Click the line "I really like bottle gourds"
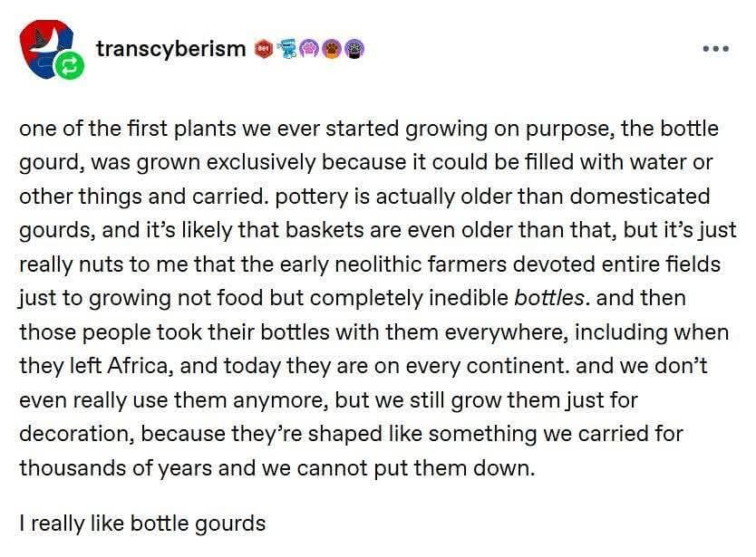The width and height of the screenshot is (756, 557). 142,523
